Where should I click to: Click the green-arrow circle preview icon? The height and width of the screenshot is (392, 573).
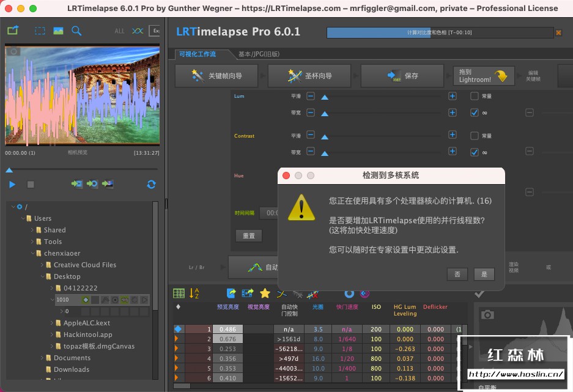tap(92, 183)
